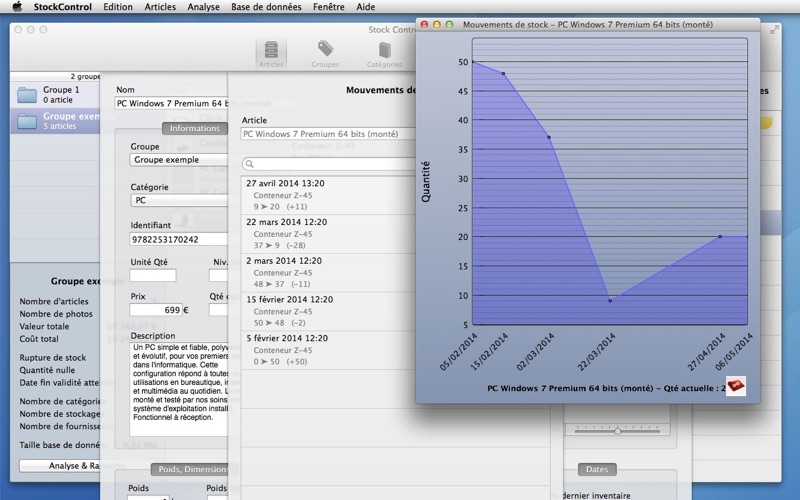This screenshot has width=800, height=500.
Task: Click the chart data point at 27/04/2014
Action: tap(720, 236)
